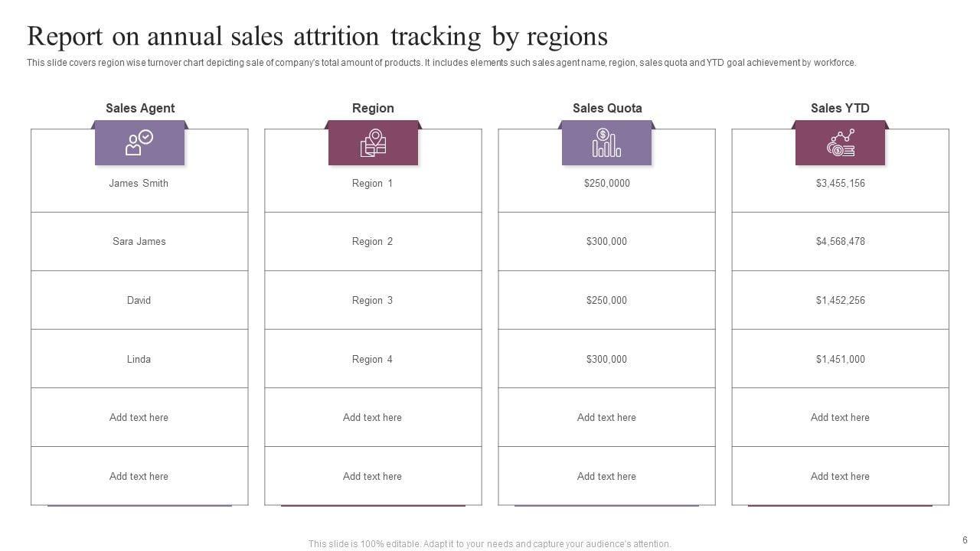This screenshot has height=551, width=980.
Task: Click the slide number 6
Action: pos(965,540)
